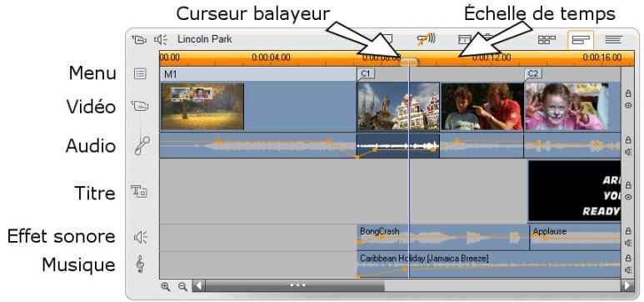Select the boy and man video clip

pyautogui.click(x=482, y=107)
